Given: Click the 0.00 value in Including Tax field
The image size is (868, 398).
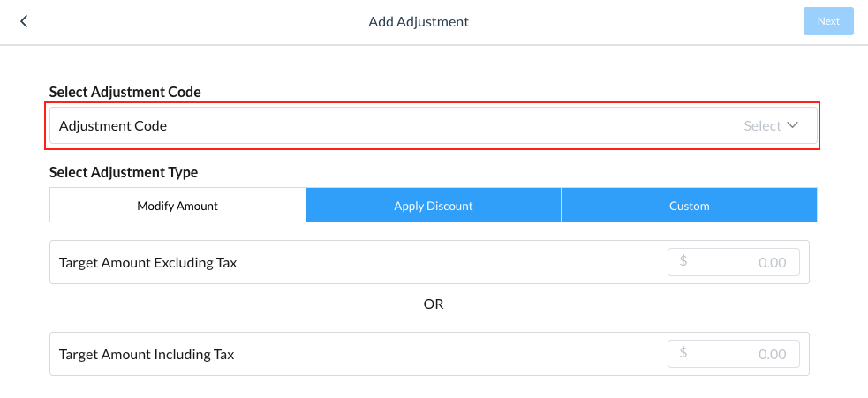Looking at the screenshot, I should [x=772, y=354].
